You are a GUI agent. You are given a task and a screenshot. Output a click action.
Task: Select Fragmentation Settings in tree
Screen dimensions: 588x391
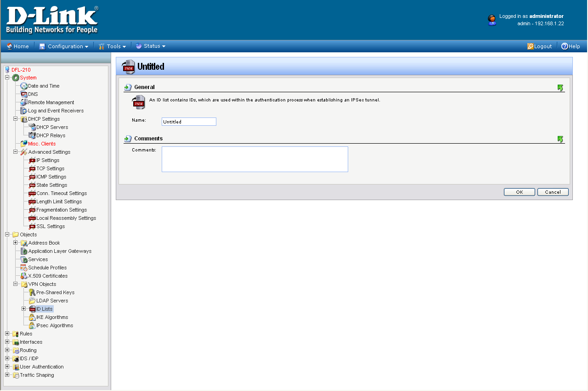pos(62,210)
